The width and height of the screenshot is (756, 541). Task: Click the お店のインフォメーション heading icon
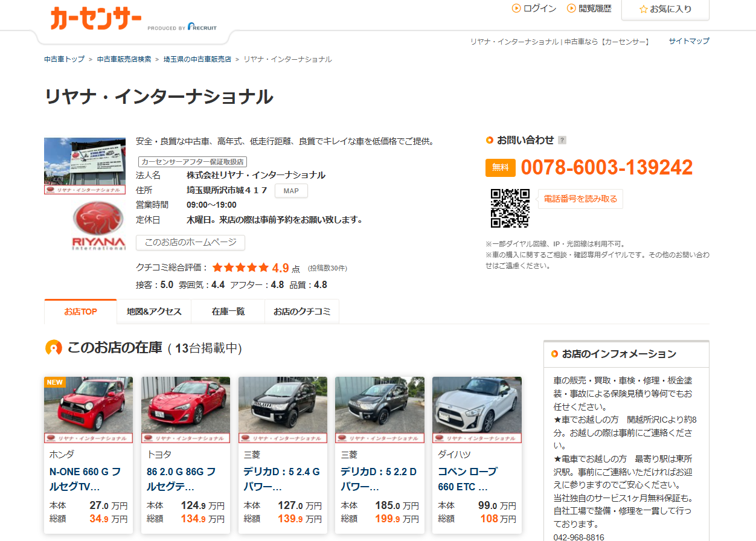point(554,354)
